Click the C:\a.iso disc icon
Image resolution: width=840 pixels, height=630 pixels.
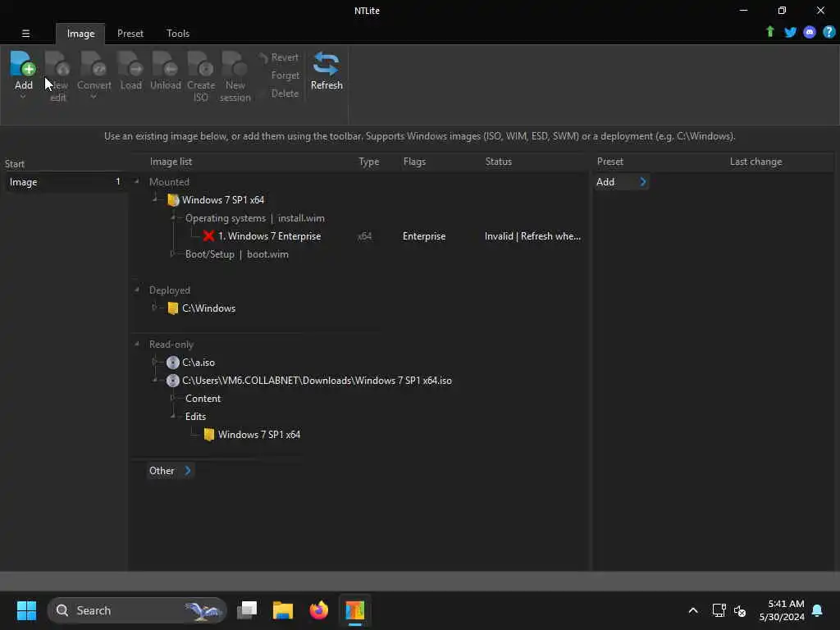pyautogui.click(x=172, y=363)
